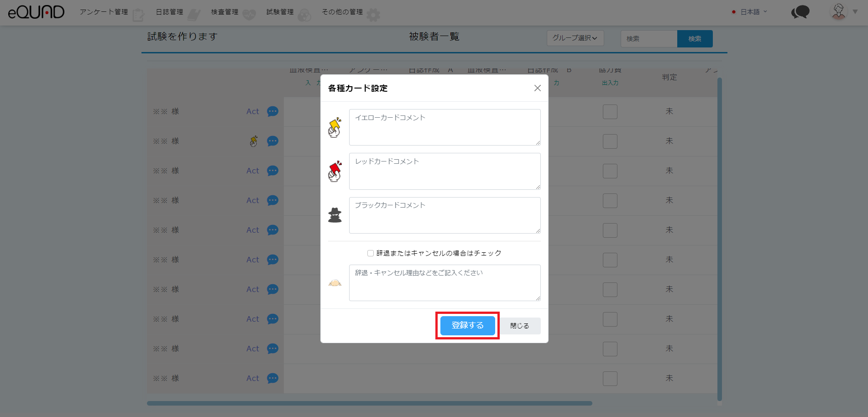Tick the checkbox in the last table row
The height and width of the screenshot is (417, 868).
click(610, 379)
